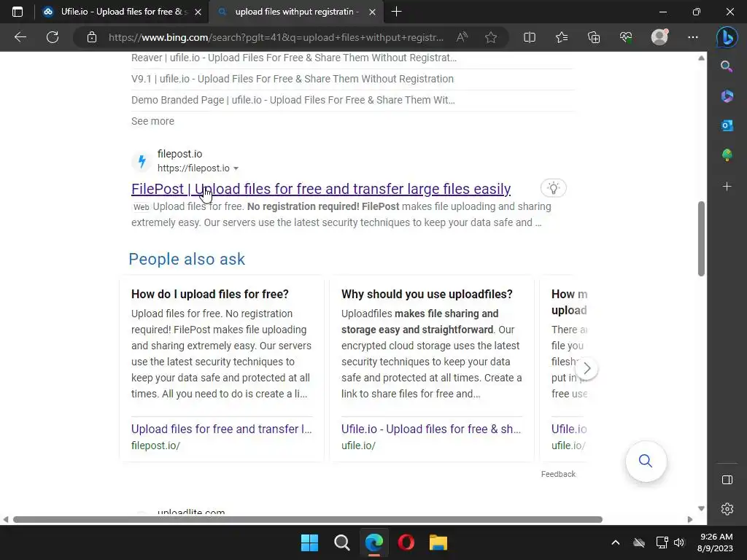747x560 pixels.
Task: Open the Microsoft 365 sidebar icon
Action: [727, 96]
